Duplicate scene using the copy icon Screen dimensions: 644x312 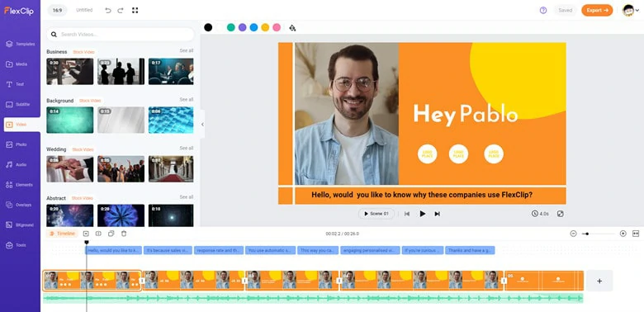[x=111, y=234]
